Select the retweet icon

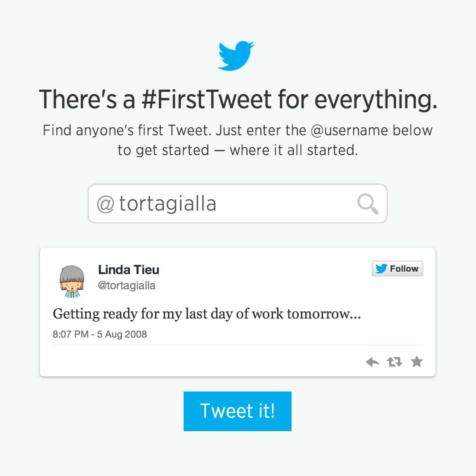pyautogui.click(x=395, y=362)
